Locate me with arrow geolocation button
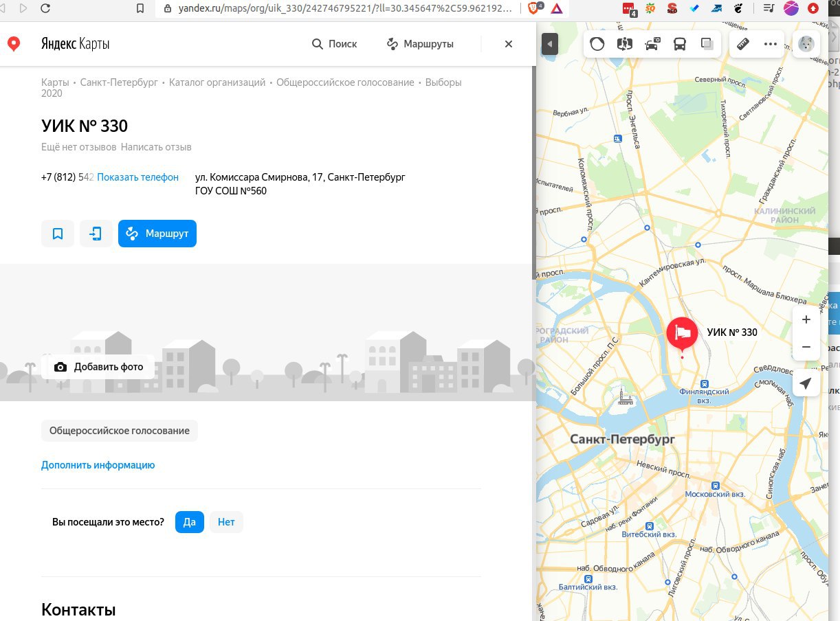840x621 pixels. point(806,384)
